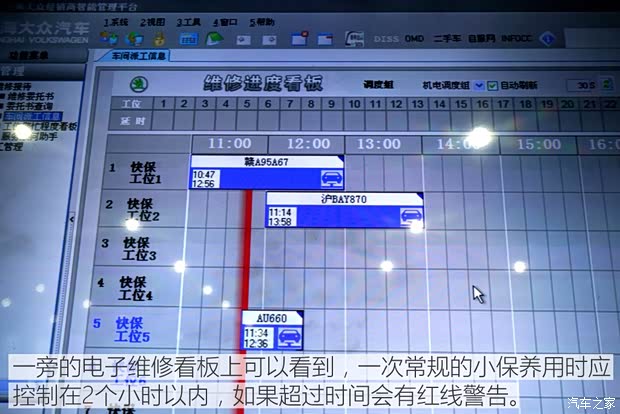Click the 11:14 13:58 time box
The image size is (620, 414).
(x=281, y=217)
